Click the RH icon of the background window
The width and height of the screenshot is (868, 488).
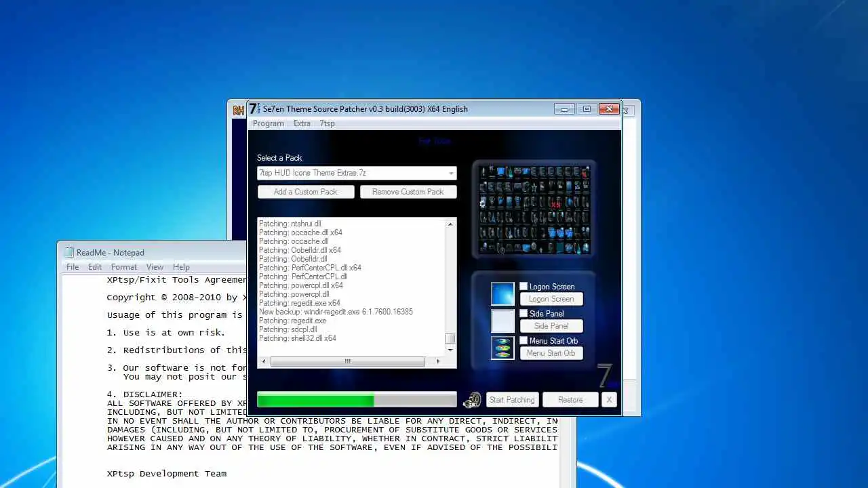tap(238, 110)
